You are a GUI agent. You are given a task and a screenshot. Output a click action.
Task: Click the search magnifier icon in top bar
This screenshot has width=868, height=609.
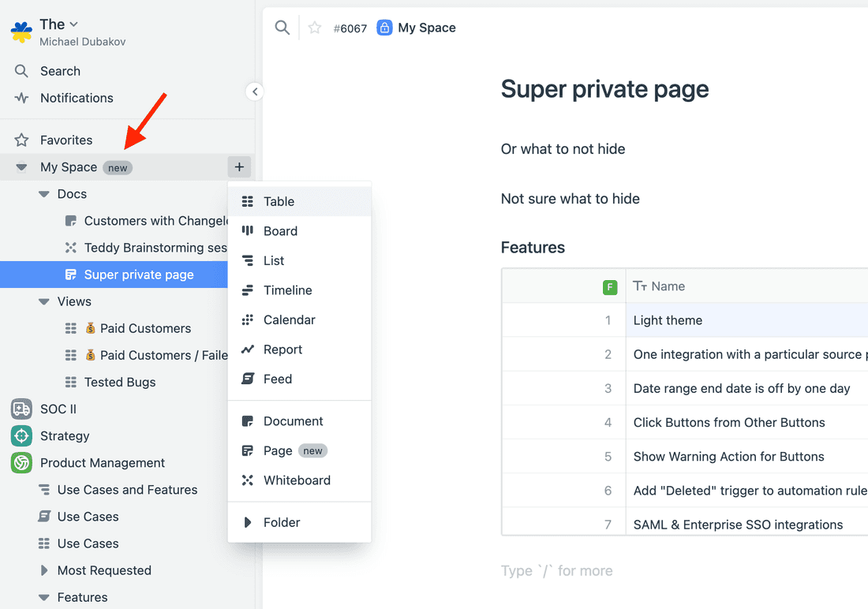tap(282, 28)
